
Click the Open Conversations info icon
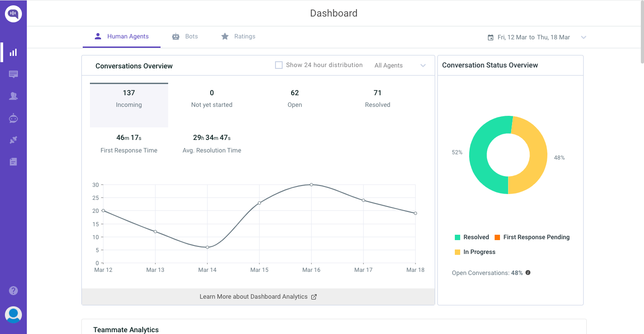[528, 273]
